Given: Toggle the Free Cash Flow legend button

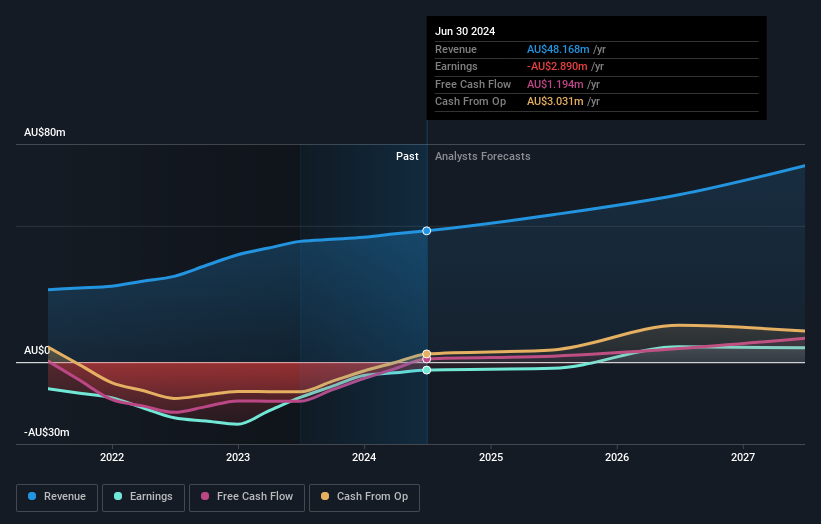Looking at the screenshot, I should pos(247,497).
